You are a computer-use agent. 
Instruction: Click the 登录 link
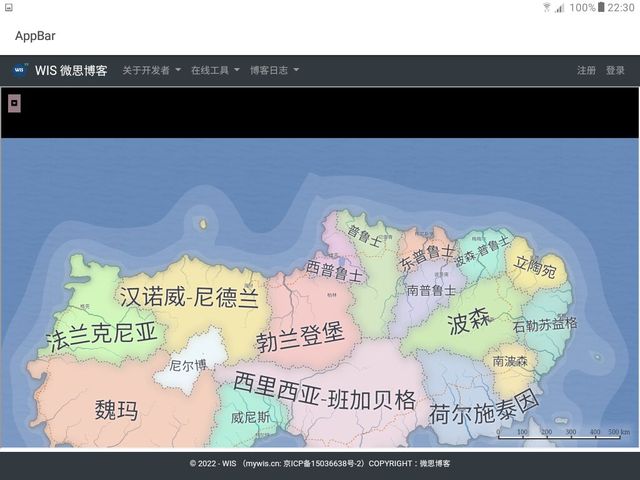[x=615, y=71]
